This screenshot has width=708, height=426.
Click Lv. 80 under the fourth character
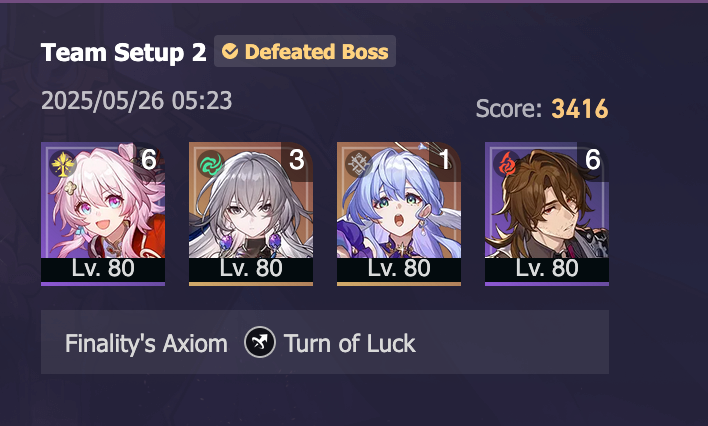(547, 268)
